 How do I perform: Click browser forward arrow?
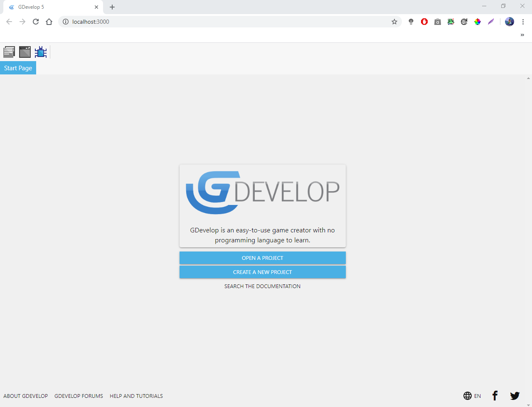click(22, 22)
